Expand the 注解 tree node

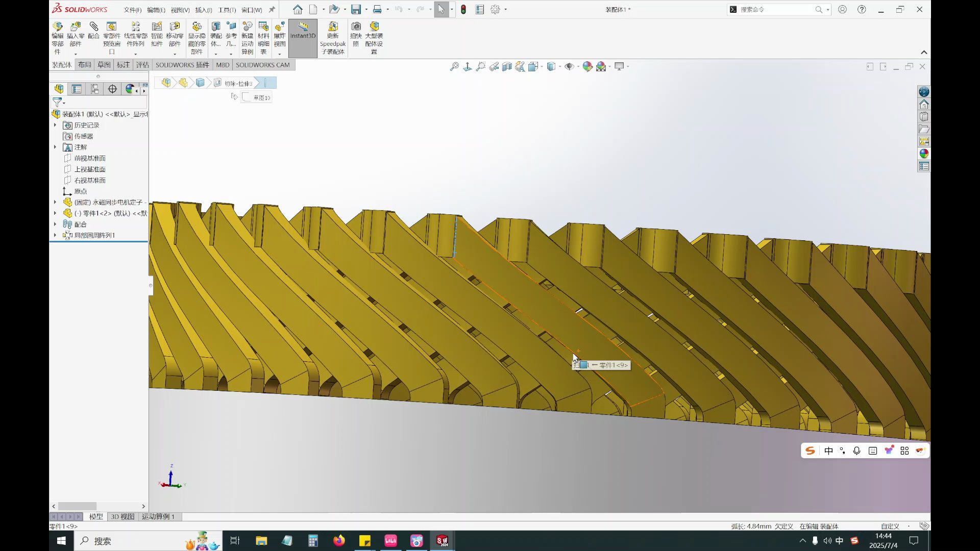point(55,147)
